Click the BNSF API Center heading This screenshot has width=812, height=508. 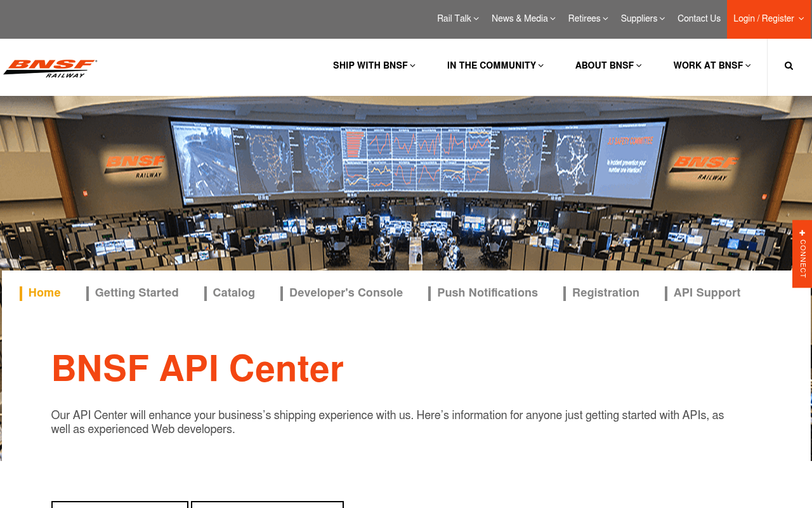pos(197,368)
